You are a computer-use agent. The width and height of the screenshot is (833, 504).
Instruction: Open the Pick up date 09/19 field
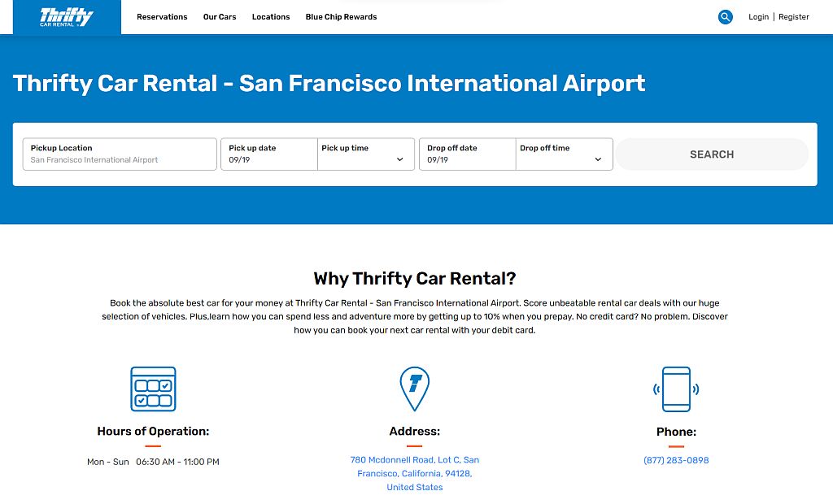tap(268, 154)
